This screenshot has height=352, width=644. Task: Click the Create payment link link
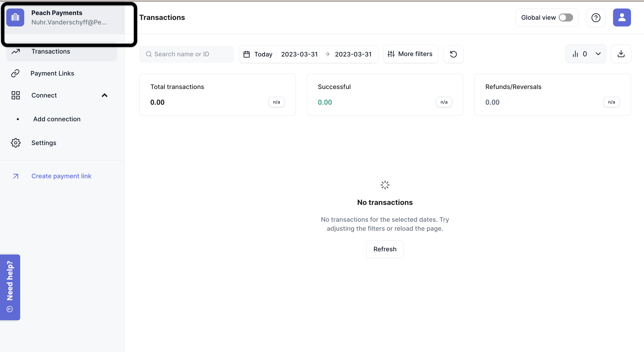(61, 176)
